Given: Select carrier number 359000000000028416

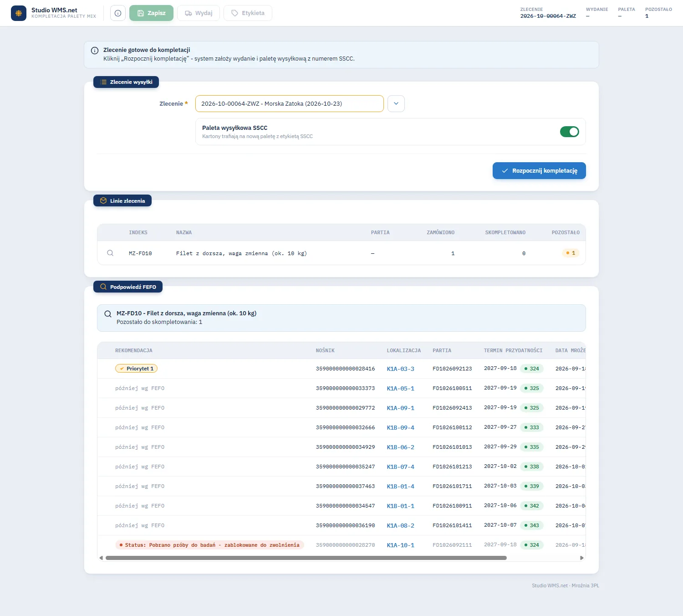Looking at the screenshot, I should point(346,369).
